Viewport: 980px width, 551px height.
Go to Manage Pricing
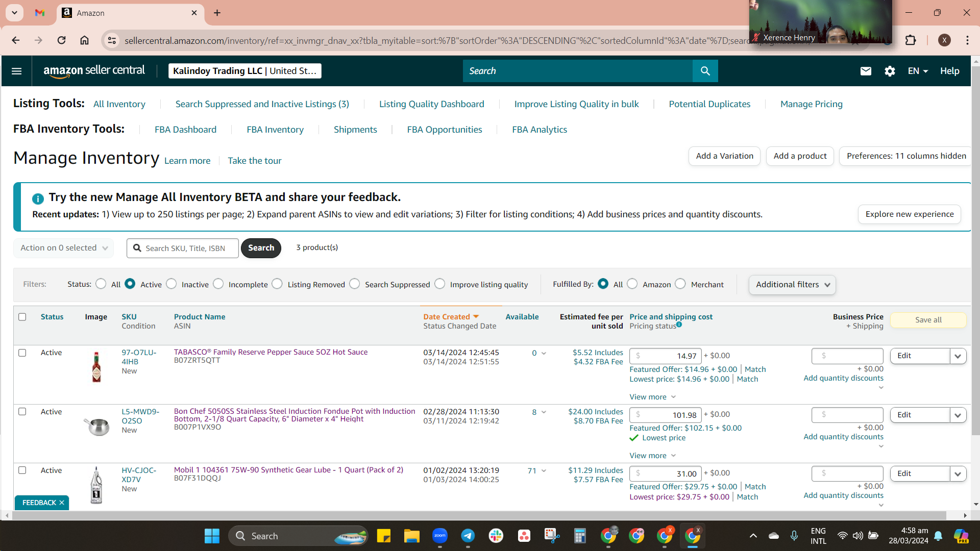[x=812, y=104]
